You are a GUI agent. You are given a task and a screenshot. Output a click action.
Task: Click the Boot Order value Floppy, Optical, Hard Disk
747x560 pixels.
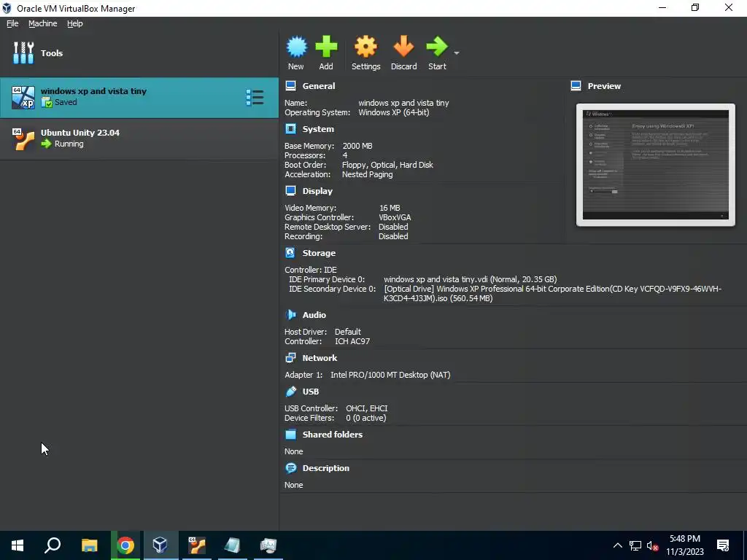387,165
